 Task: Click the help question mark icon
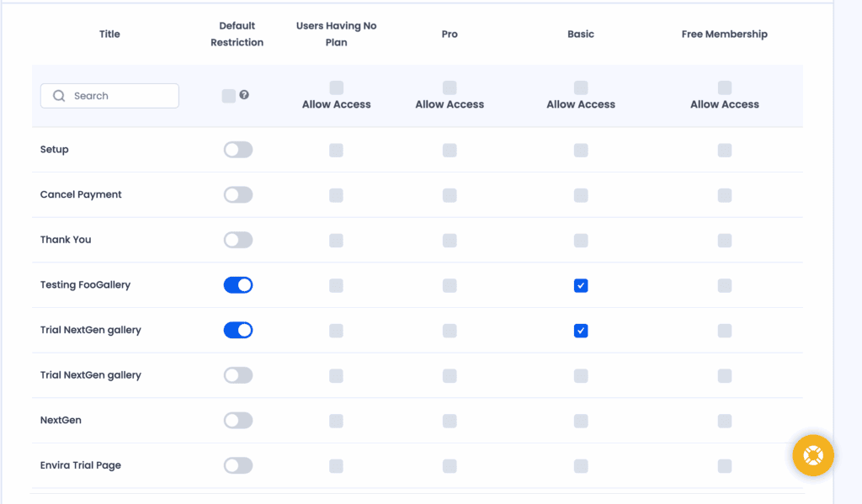click(x=244, y=94)
